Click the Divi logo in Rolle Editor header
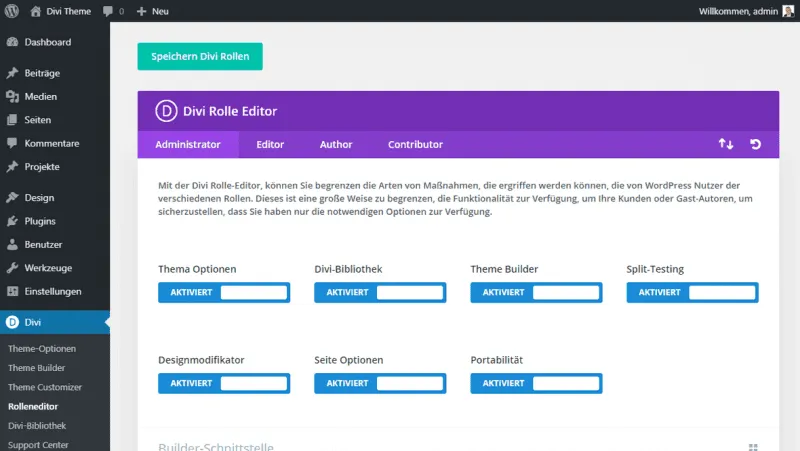This screenshot has height=451, width=800. pyautogui.click(x=166, y=111)
